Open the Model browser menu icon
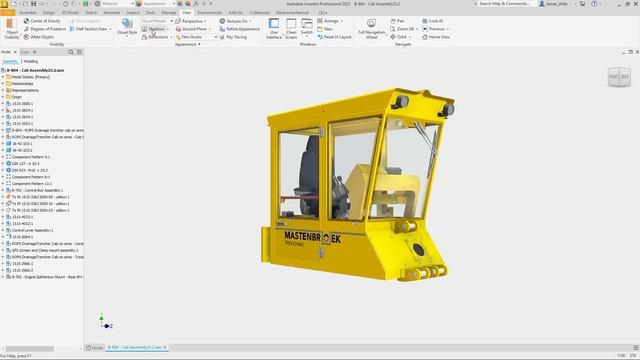 (x=79, y=52)
